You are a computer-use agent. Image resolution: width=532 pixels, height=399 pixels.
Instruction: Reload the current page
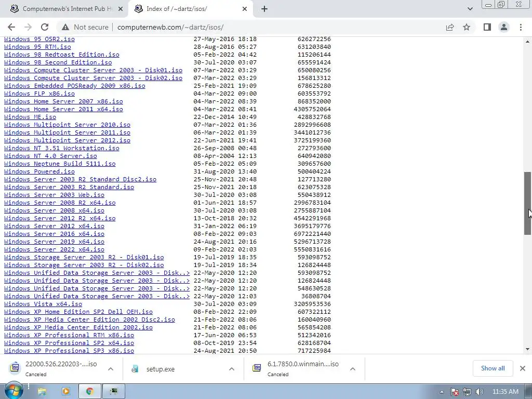45,27
